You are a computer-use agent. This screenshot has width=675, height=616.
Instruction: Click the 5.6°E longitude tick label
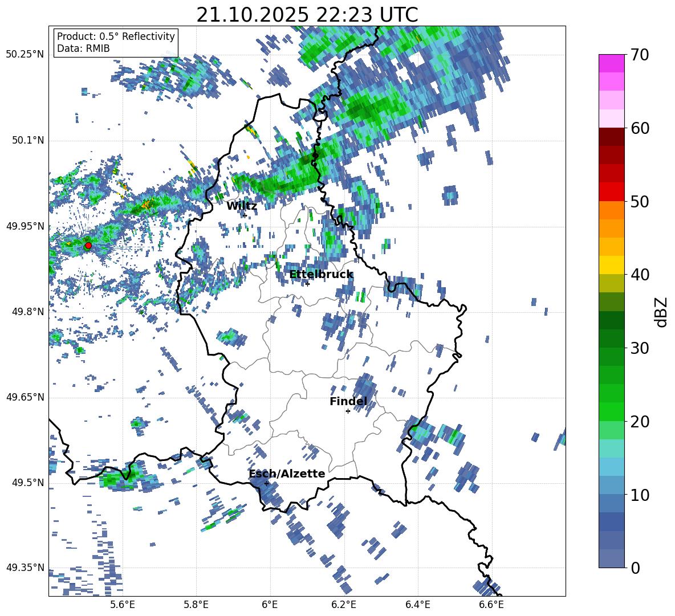123,605
